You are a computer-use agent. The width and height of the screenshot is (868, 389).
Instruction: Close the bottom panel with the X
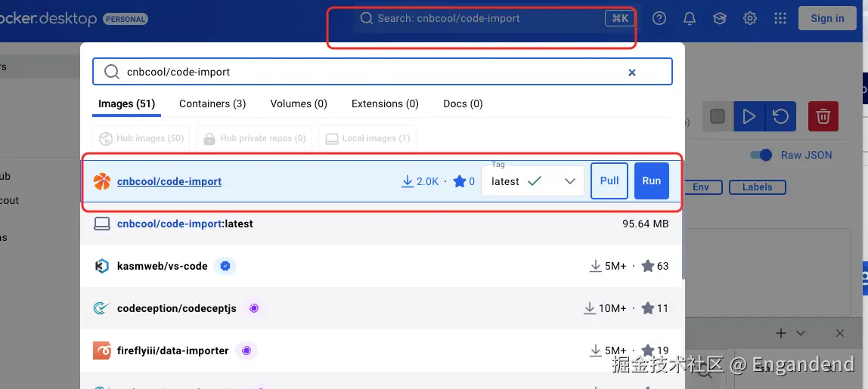840,333
